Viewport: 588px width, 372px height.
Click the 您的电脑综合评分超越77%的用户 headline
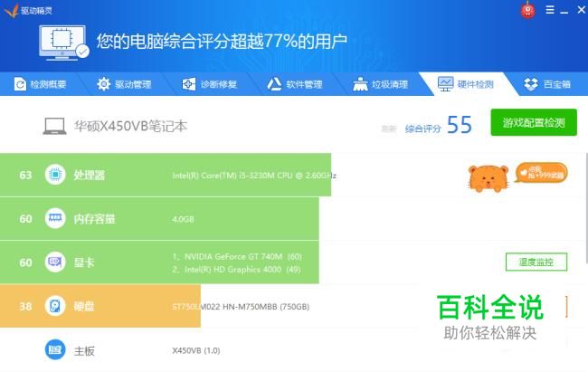coord(222,42)
